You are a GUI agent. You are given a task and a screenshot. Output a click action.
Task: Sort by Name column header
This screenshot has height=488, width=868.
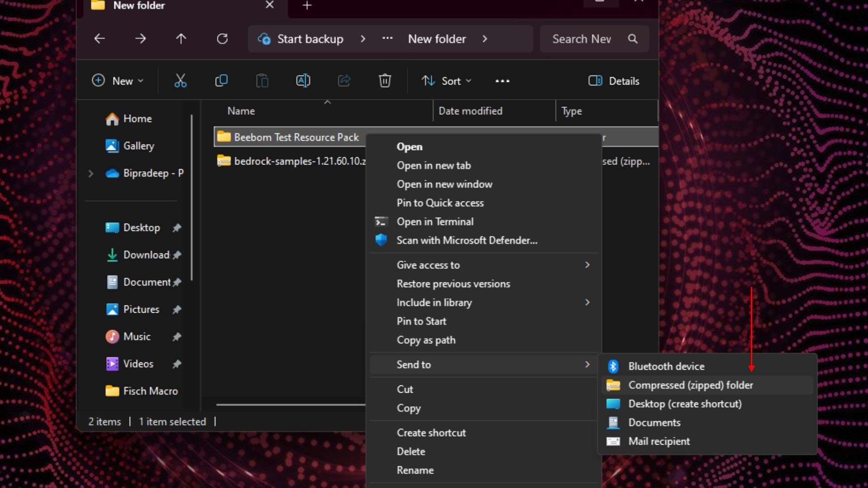click(241, 111)
